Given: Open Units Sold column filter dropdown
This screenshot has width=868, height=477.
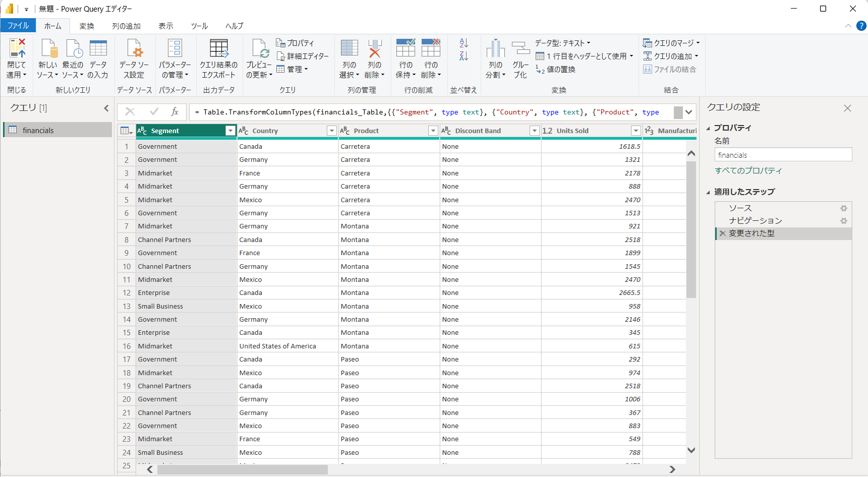Looking at the screenshot, I should pyautogui.click(x=636, y=131).
